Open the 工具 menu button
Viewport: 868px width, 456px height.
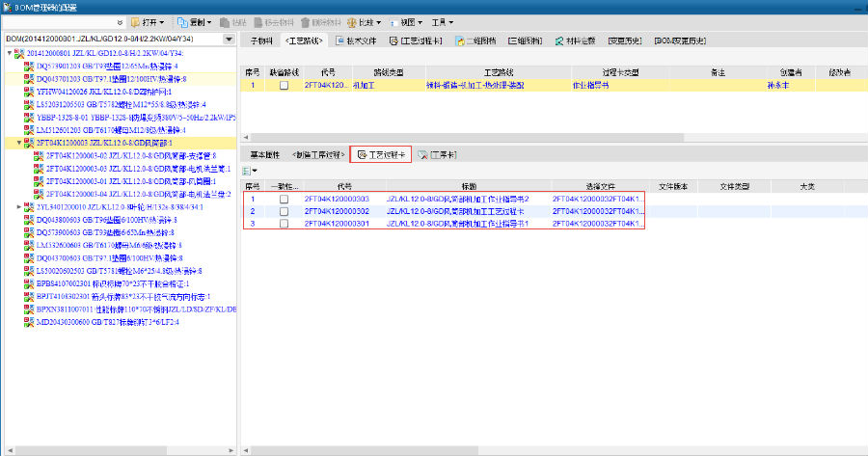point(445,21)
